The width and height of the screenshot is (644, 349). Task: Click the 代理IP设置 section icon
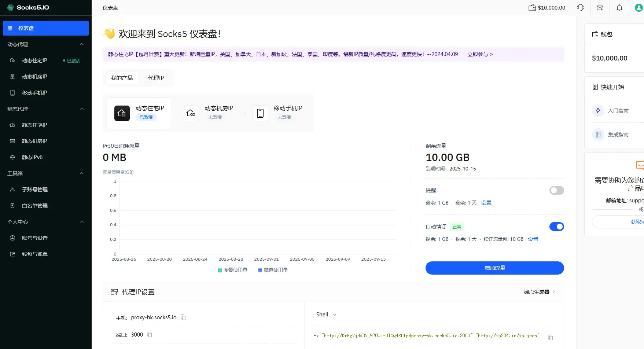(x=114, y=292)
